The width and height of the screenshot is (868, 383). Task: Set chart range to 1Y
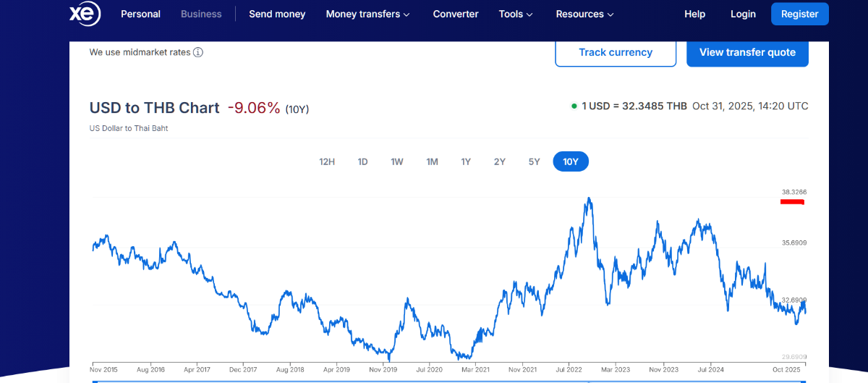tap(466, 161)
